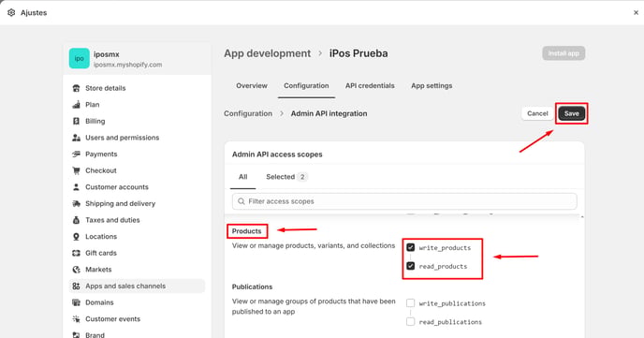Screen dimensions: 644x338
Task: Click the Store details shop icon
Action: 76,88
